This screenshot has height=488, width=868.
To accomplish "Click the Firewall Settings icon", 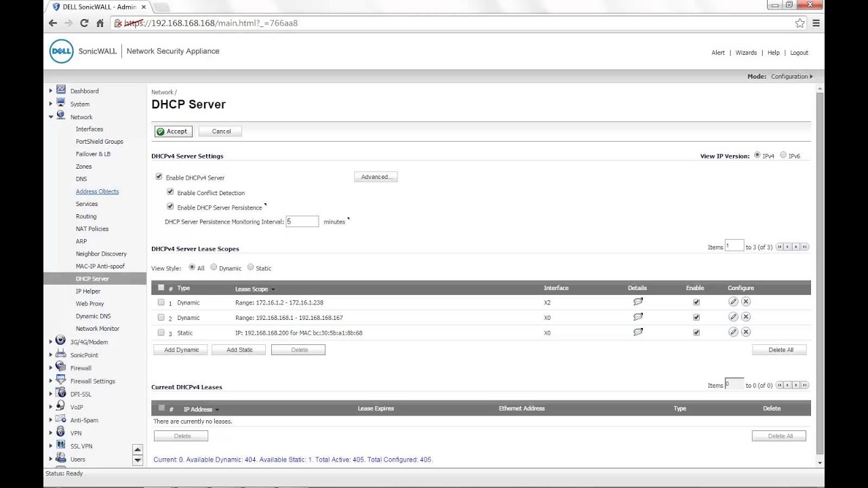I will pos(61,380).
